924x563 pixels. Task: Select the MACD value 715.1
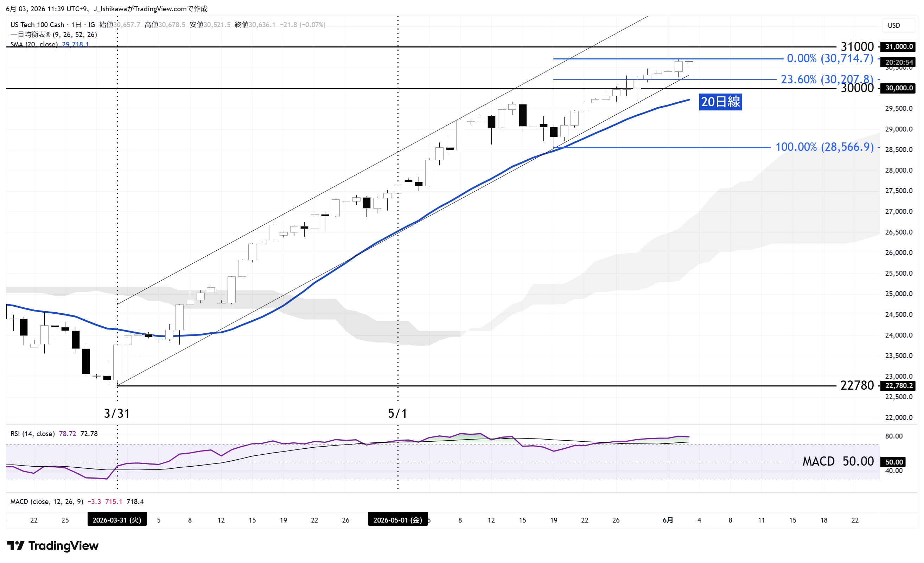(114, 501)
